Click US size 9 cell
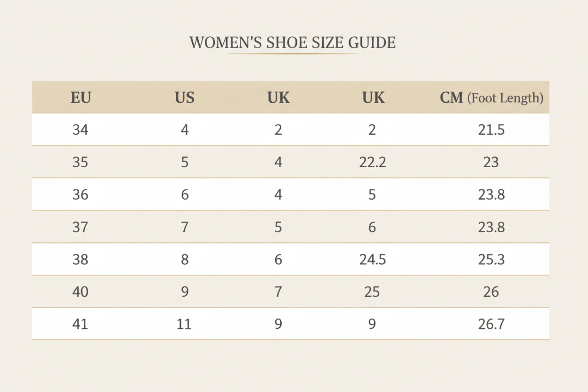 point(185,292)
